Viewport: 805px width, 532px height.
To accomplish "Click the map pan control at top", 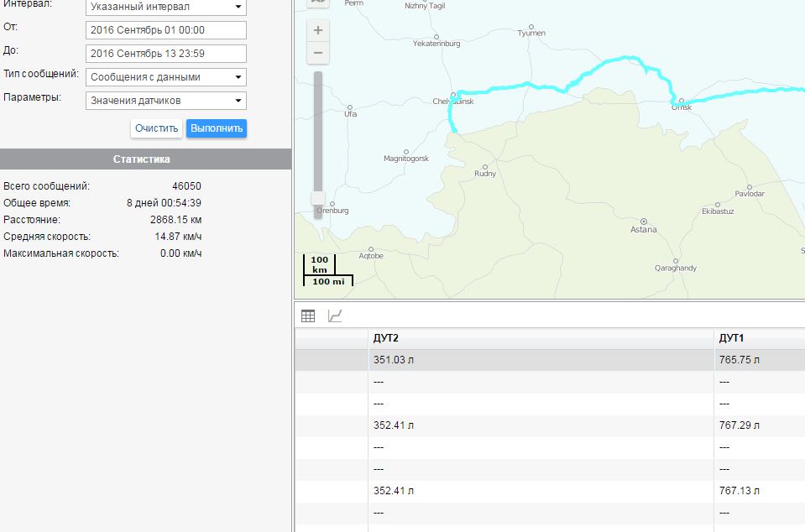I will tap(318, 3).
